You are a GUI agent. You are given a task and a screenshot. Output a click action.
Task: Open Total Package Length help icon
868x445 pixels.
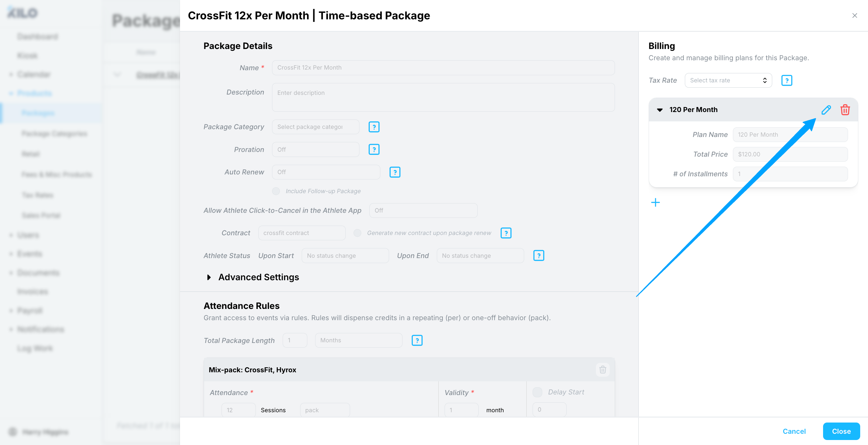pos(417,340)
